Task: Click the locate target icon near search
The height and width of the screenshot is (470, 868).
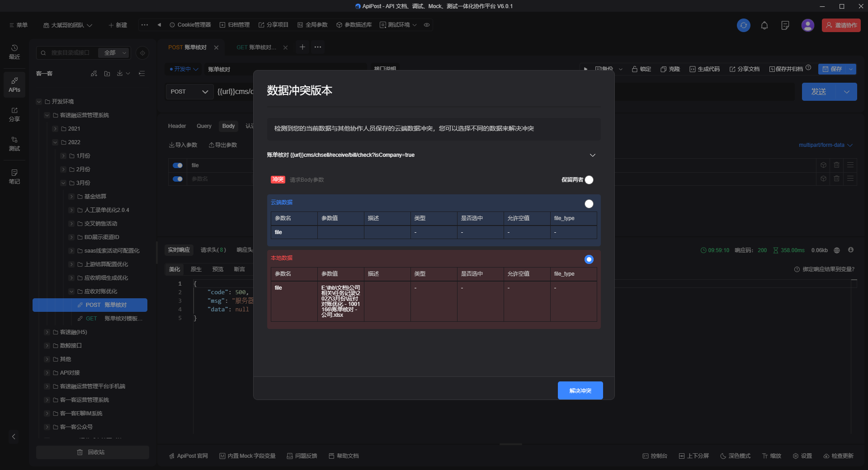Action: click(x=142, y=53)
